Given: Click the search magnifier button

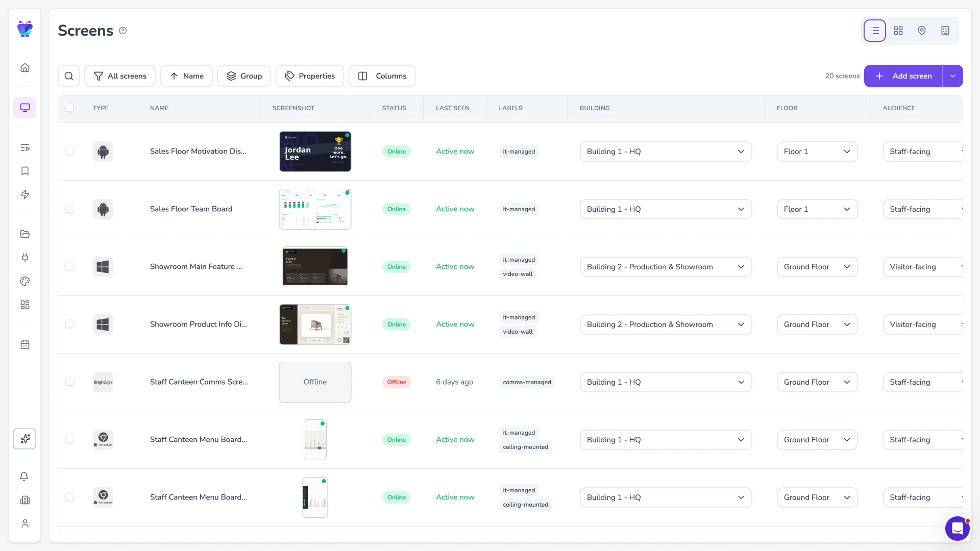Looking at the screenshot, I should 69,76.
